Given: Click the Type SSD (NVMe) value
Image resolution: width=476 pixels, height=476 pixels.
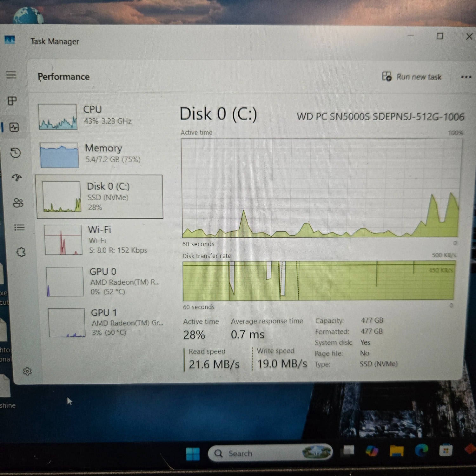Looking at the screenshot, I should click(x=379, y=364).
